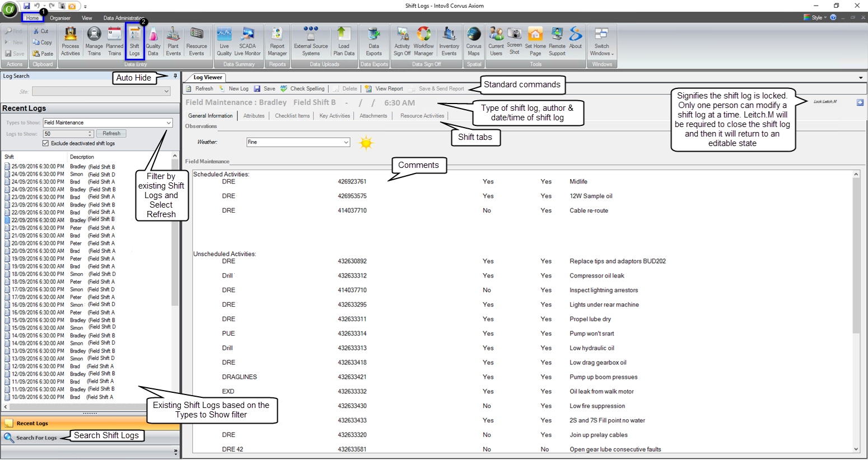Switch to the Resource Activities tab
This screenshot has height=460, width=868.
422,116
